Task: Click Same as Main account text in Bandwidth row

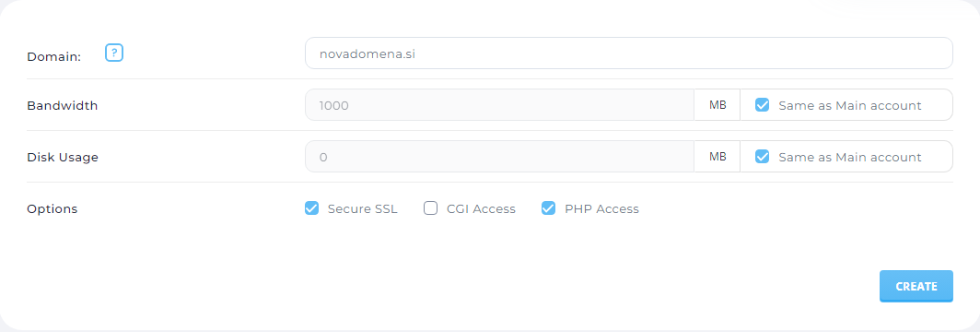Action: (850, 106)
